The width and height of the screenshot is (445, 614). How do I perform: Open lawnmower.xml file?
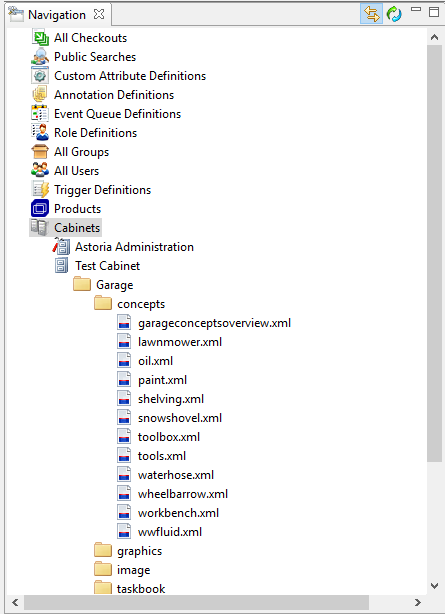[180, 342]
